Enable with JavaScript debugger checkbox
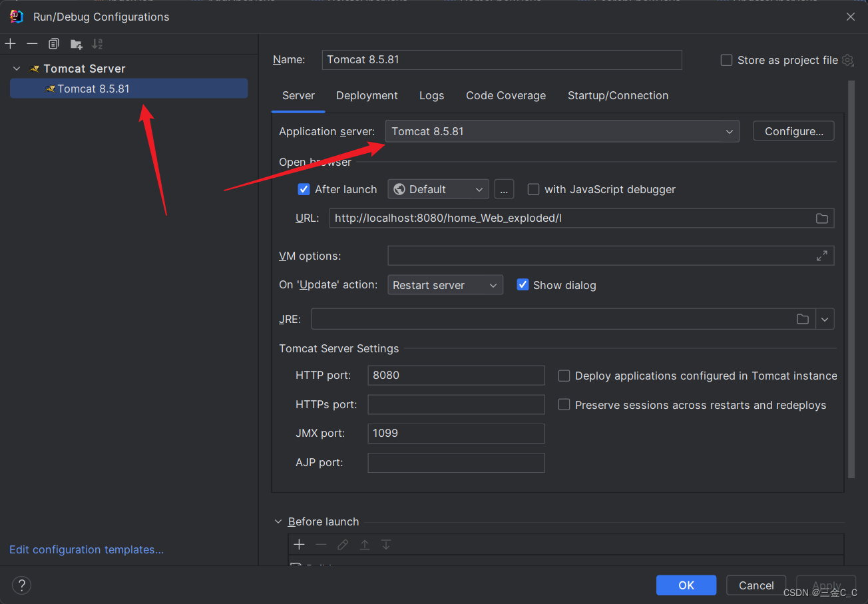Image resolution: width=868 pixels, height=604 pixels. (x=533, y=189)
